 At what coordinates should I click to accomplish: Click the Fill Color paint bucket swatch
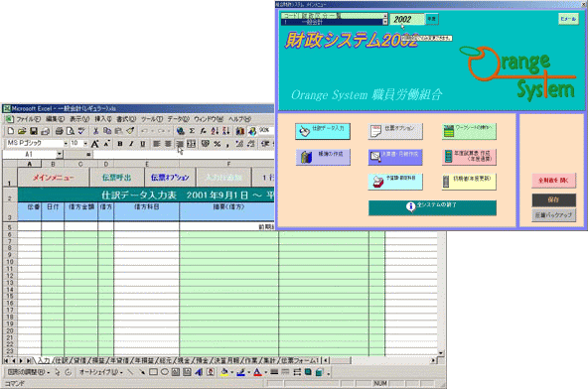[224, 372]
